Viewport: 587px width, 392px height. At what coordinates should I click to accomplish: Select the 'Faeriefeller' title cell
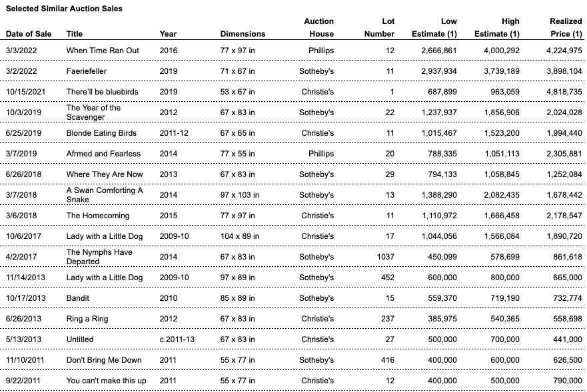87,71
